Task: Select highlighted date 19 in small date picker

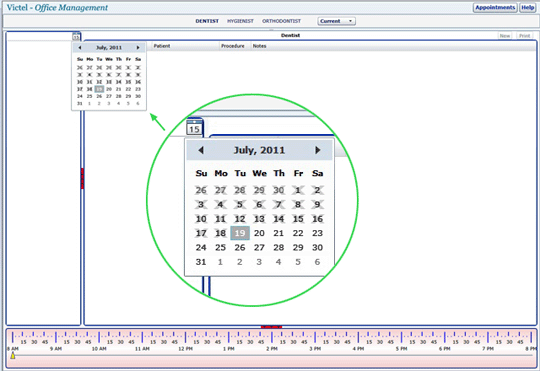Action: click(x=99, y=89)
